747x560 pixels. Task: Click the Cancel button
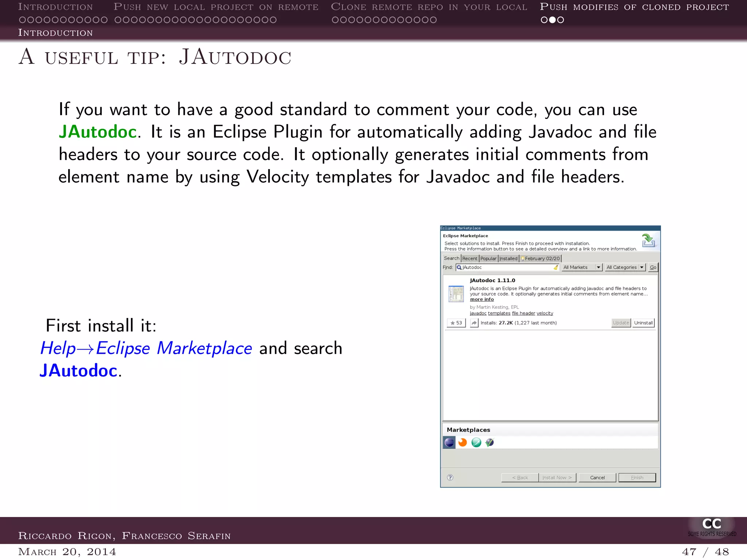pyautogui.click(x=597, y=478)
